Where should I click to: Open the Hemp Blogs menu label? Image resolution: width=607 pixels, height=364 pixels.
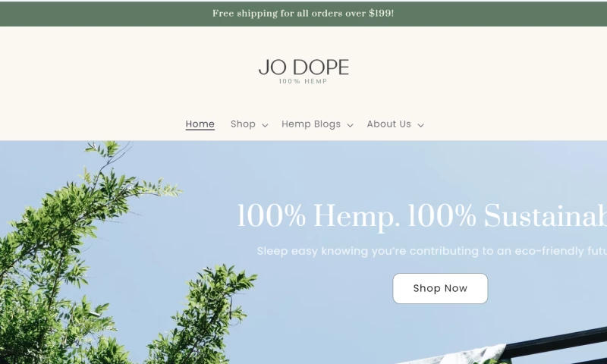coord(311,124)
